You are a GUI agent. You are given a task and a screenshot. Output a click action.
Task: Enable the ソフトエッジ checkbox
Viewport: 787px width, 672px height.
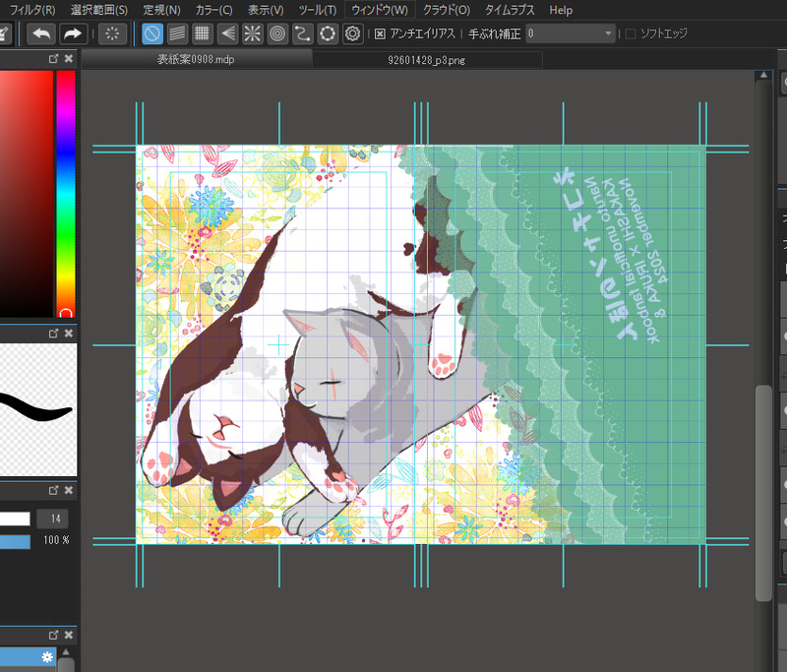coord(631,34)
